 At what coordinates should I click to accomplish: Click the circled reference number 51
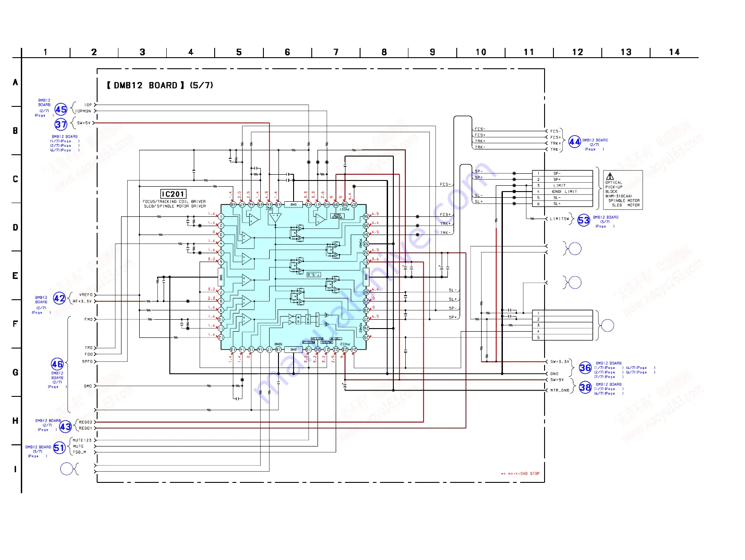click(59, 448)
